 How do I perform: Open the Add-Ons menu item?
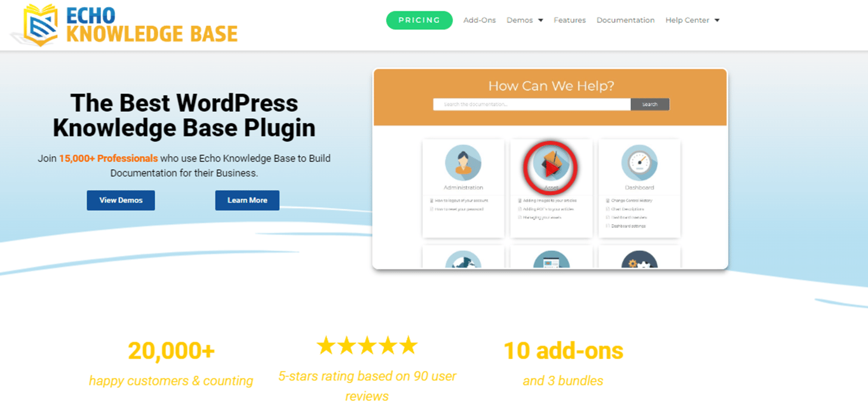tap(480, 20)
